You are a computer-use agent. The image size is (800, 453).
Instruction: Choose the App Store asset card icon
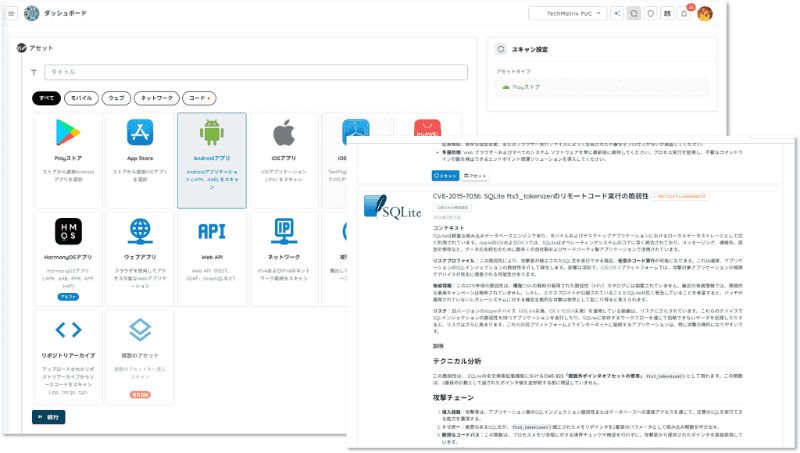(x=140, y=133)
